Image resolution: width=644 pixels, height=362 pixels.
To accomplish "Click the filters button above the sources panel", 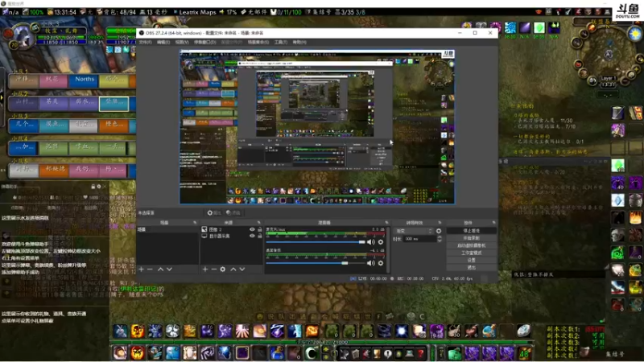I will (233, 212).
